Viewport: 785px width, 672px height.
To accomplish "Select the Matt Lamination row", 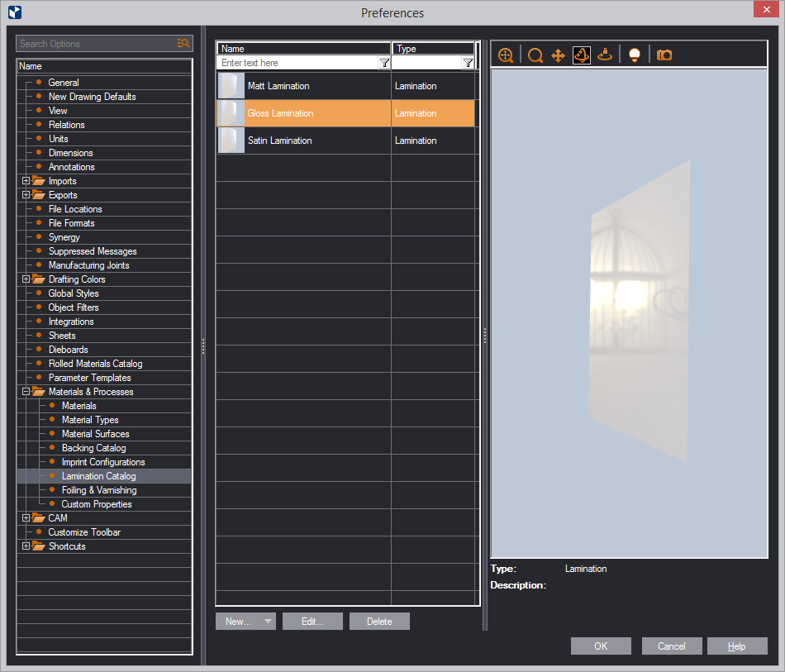I will (x=345, y=86).
